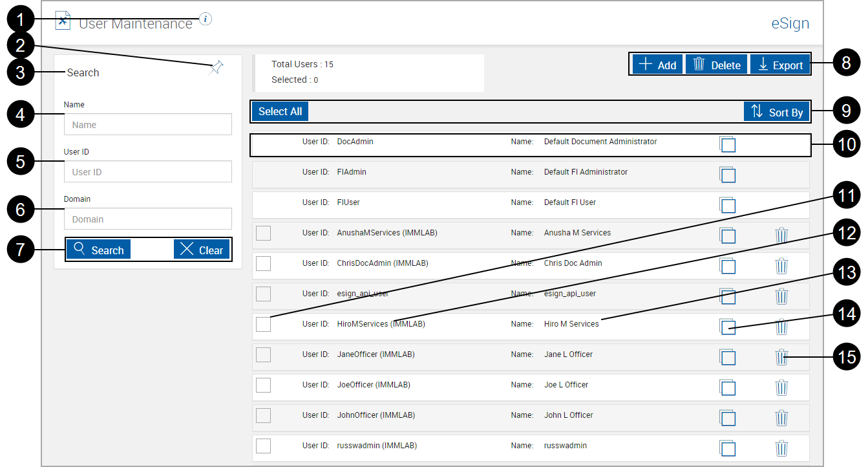Click into the Name search field
This screenshot has width=868, height=467.
coord(147,125)
